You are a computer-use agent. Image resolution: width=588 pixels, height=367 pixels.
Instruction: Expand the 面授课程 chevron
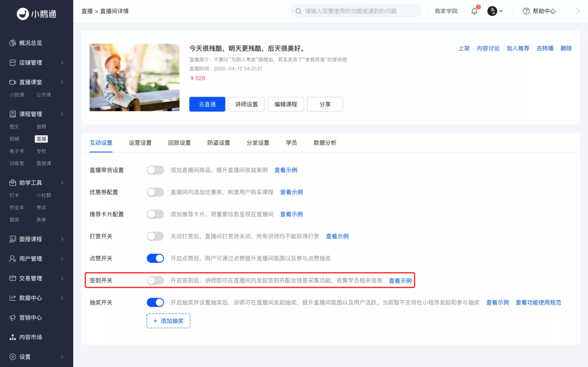[x=62, y=239]
